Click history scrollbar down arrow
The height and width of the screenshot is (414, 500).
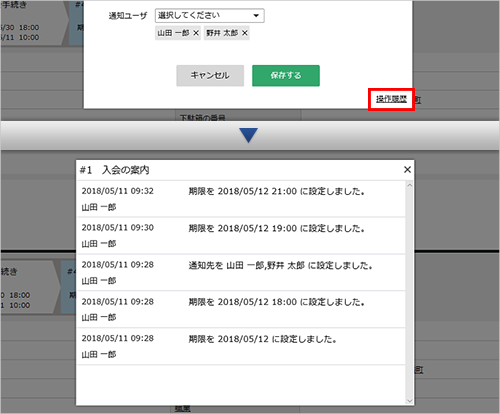coord(410,401)
